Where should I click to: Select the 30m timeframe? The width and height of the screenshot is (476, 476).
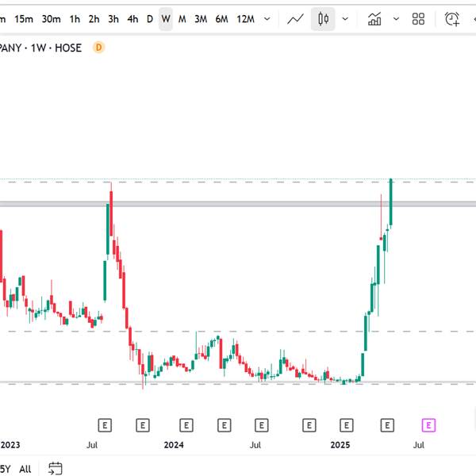[x=51, y=19]
